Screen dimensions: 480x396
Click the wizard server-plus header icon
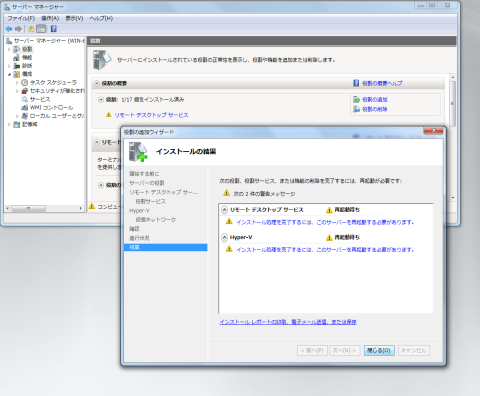pyautogui.click(x=138, y=152)
